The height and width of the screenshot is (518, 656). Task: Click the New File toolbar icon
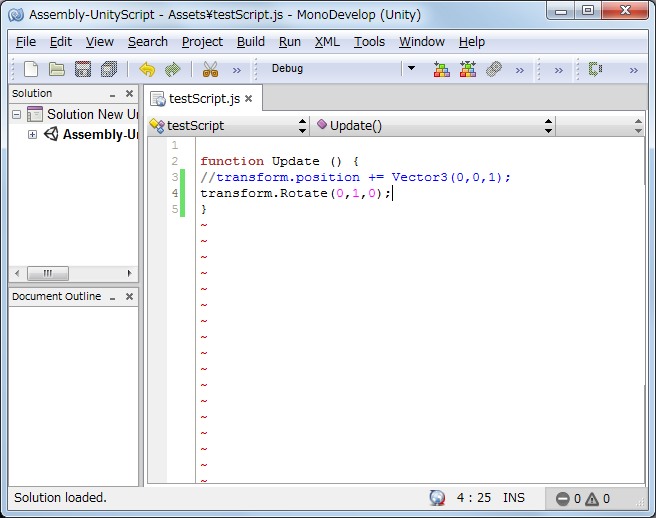coord(31,69)
